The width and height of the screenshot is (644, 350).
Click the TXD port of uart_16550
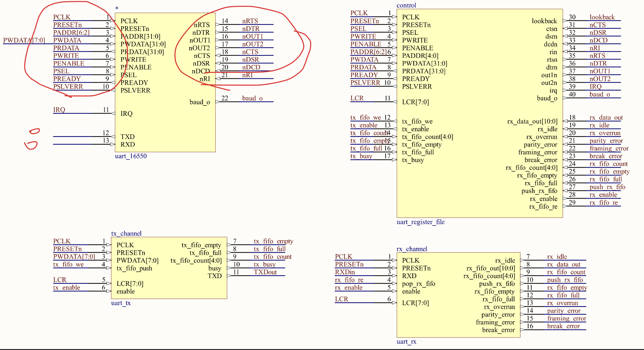click(128, 137)
